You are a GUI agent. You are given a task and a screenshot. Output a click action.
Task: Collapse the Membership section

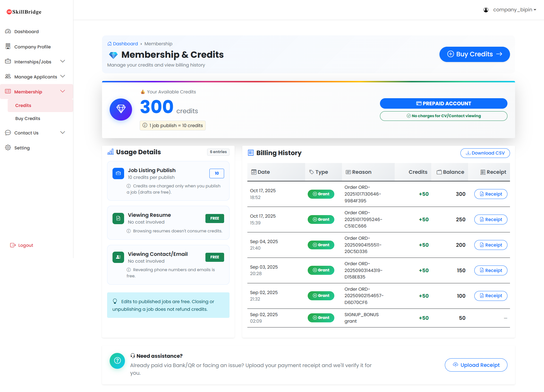click(x=63, y=91)
